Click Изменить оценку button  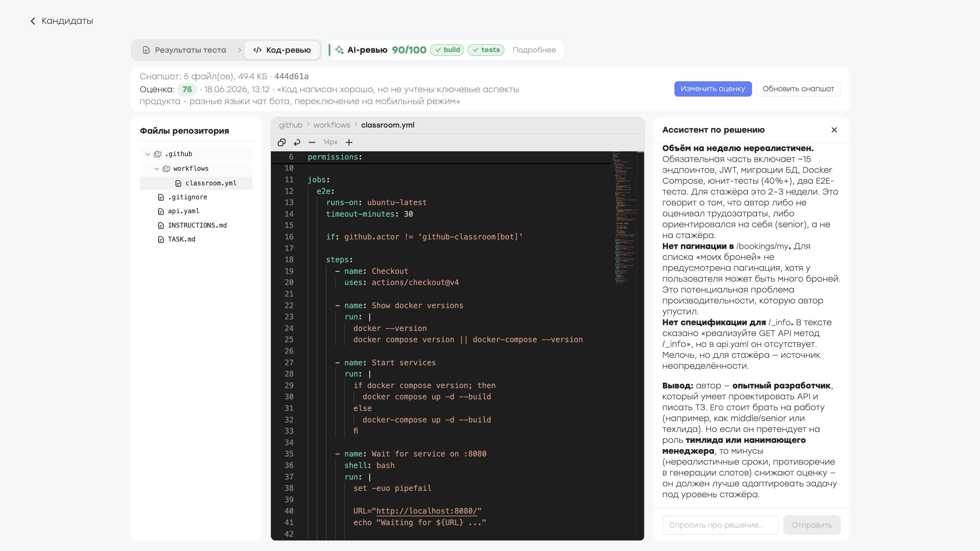713,88
